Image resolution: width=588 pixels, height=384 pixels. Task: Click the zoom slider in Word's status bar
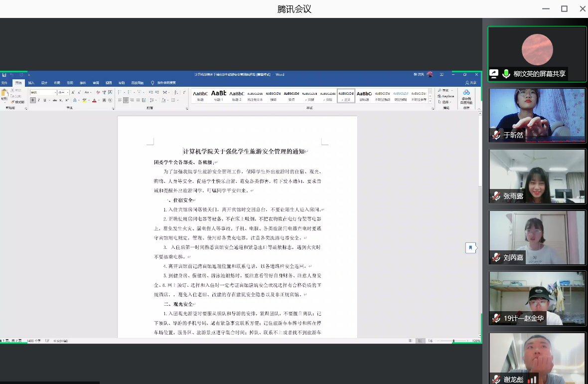tap(453, 341)
